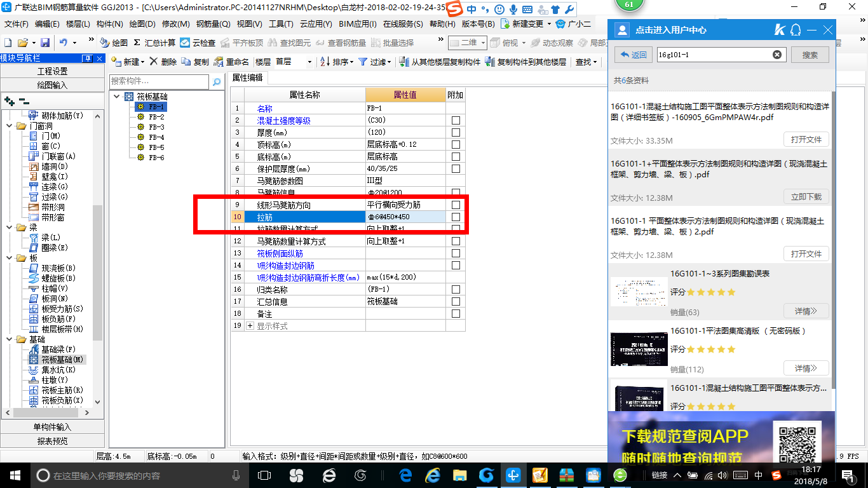Screen dimensions: 868x488
Task: Open the 钢筋量(Q) menu
Action: tap(214, 24)
